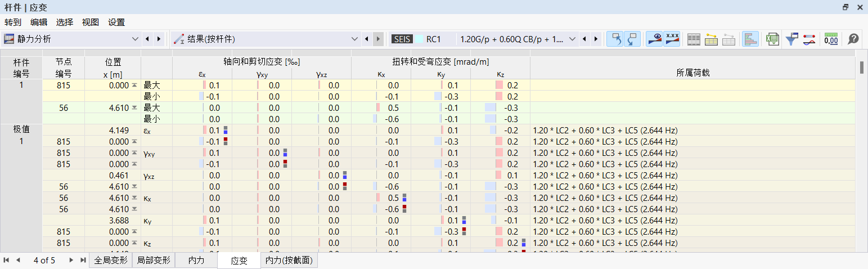This screenshot has height=269, width=868.
Task: Go to previous results table
Action: point(367,39)
